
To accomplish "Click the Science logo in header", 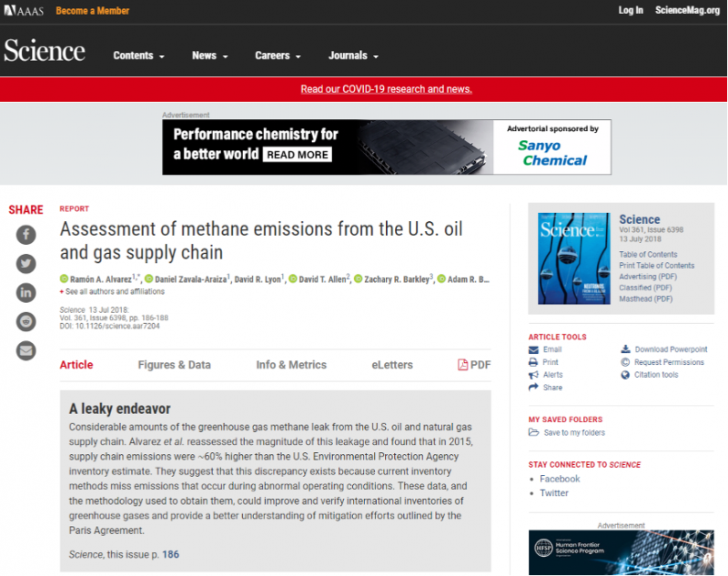I will click(x=45, y=51).
